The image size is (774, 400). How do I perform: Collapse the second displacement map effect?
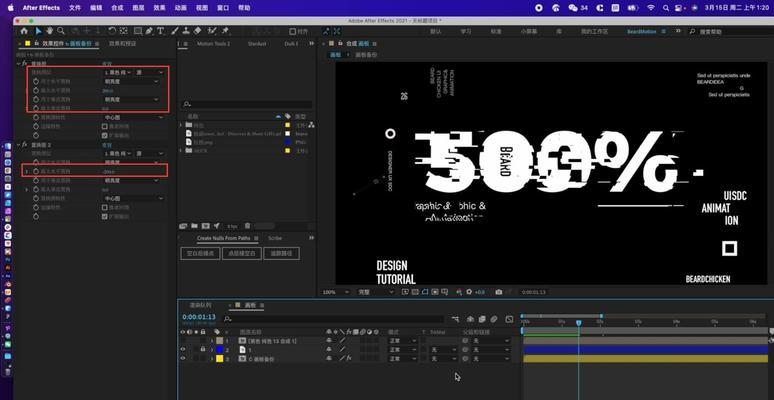tap(19, 145)
